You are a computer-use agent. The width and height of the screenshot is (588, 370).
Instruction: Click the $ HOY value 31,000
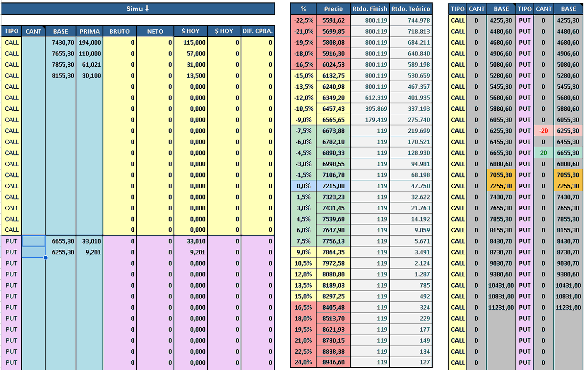(190, 64)
